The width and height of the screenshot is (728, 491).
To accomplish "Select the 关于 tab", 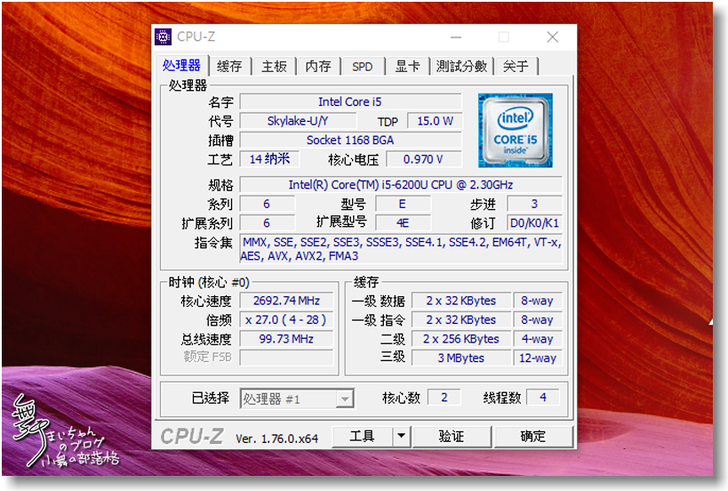I will (x=516, y=66).
